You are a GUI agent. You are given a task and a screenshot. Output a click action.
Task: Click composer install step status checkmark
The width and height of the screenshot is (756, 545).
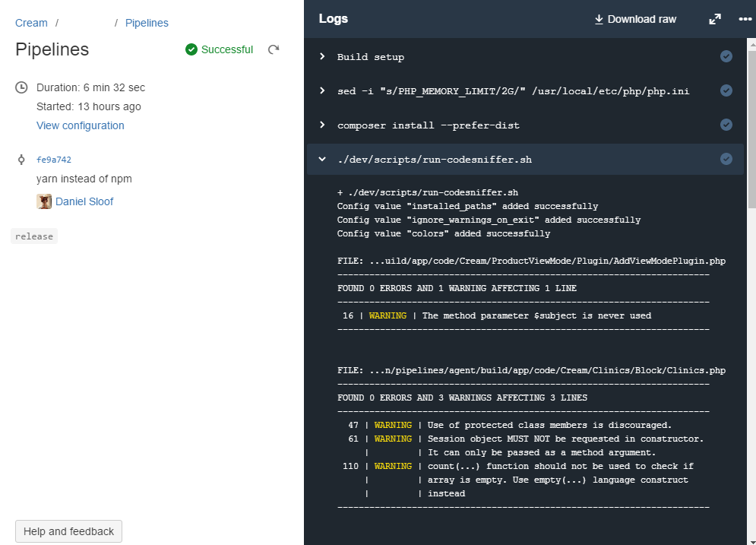726,125
